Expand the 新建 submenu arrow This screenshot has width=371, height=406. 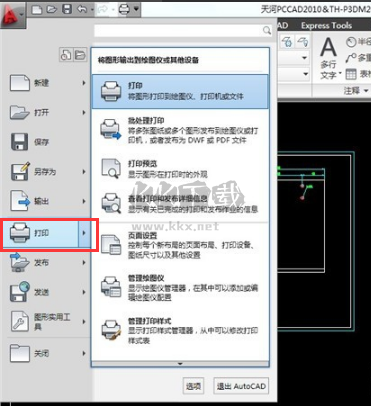click(84, 83)
